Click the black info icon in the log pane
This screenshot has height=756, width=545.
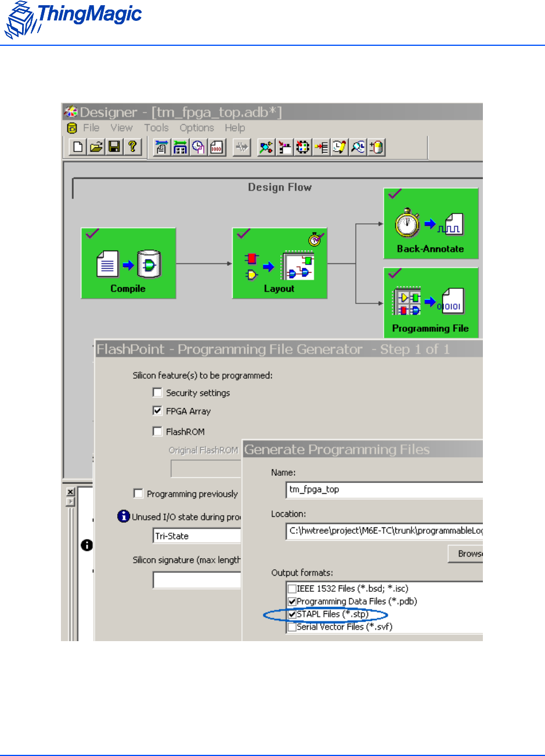click(87, 545)
